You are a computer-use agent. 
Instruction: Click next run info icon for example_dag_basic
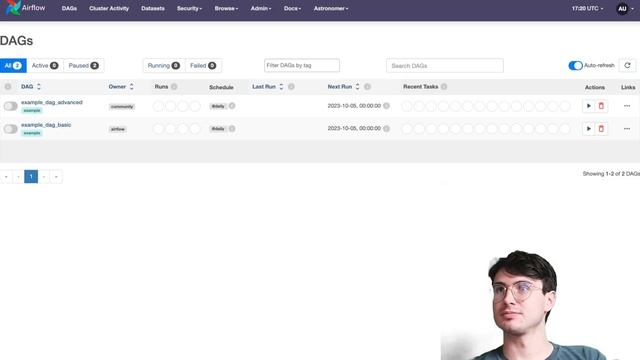click(x=387, y=129)
